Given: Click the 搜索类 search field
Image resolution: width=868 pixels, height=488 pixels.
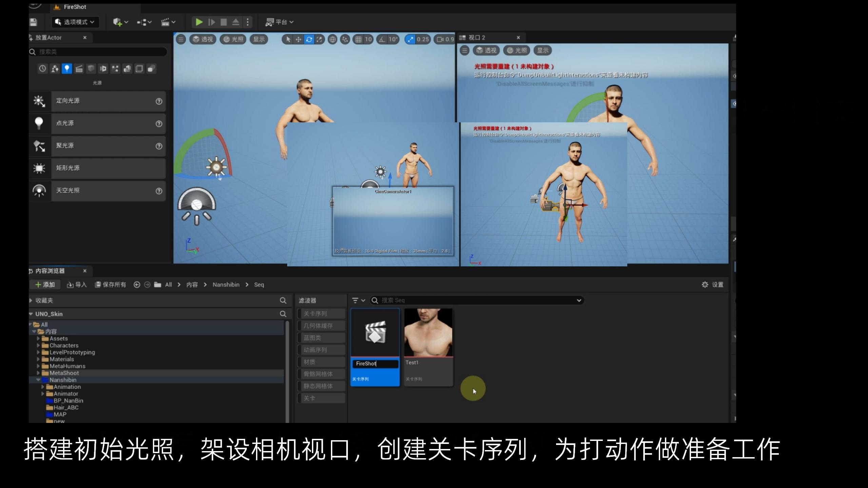Looking at the screenshot, I should tap(98, 52).
